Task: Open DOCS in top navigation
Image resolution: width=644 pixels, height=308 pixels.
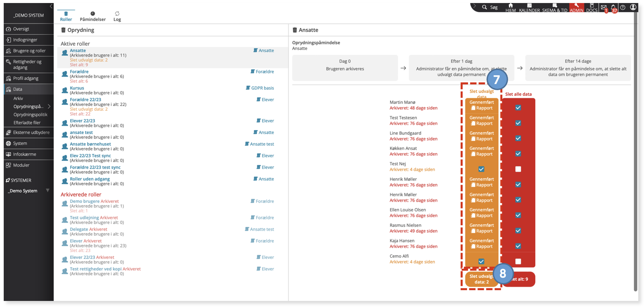Action: pyautogui.click(x=592, y=8)
